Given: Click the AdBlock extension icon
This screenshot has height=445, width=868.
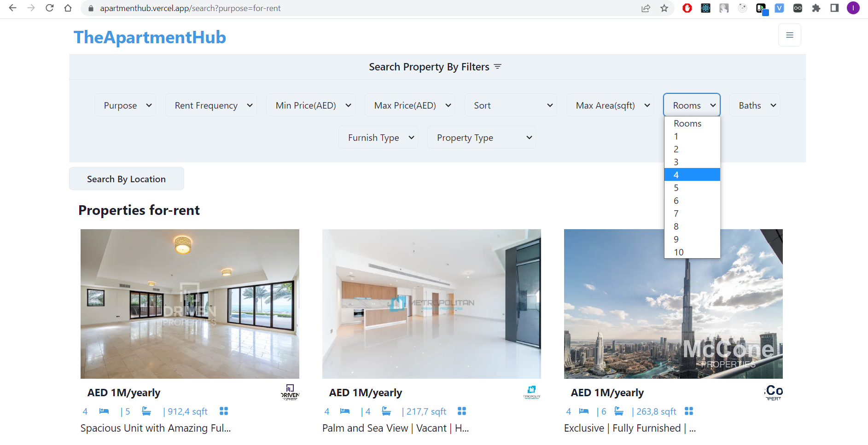Looking at the screenshot, I should [x=687, y=8].
